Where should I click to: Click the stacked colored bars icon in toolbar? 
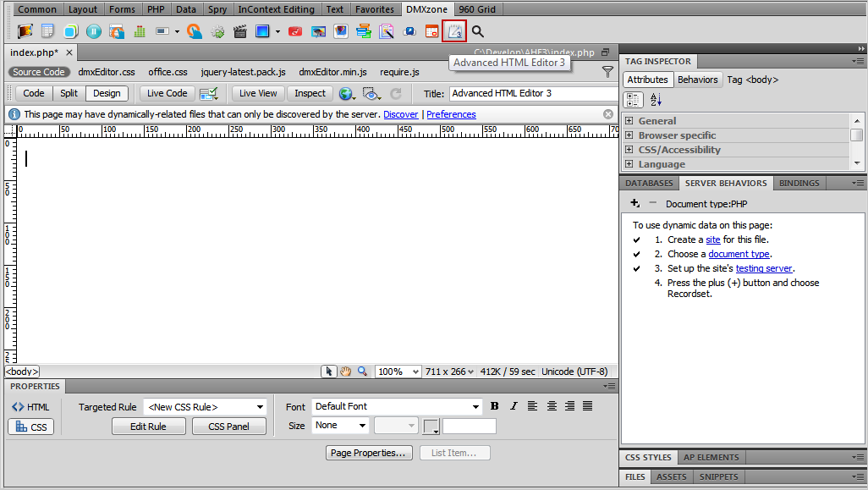[x=364, y=31]
